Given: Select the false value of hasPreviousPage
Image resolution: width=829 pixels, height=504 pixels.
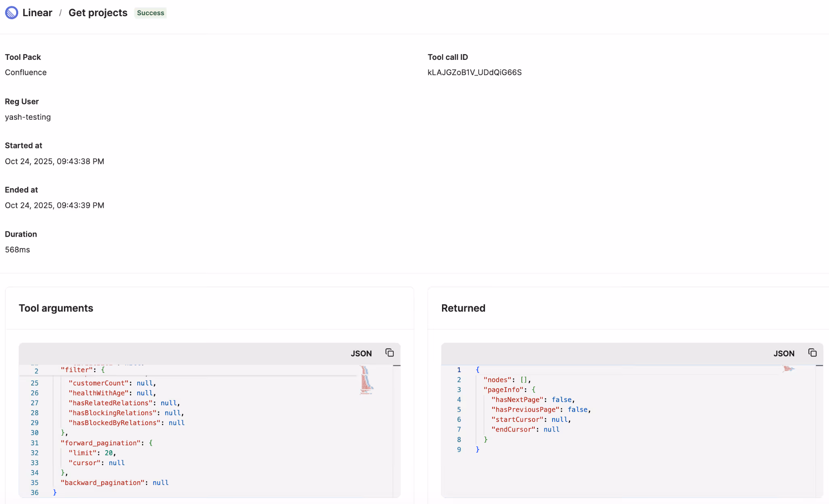Looking at the screenshot, I should point(577,409).
